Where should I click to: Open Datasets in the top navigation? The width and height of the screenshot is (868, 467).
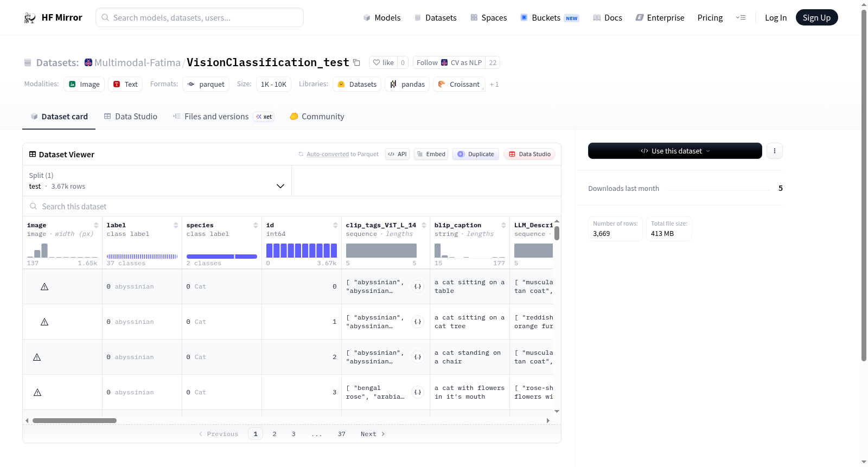pos(436,18)
